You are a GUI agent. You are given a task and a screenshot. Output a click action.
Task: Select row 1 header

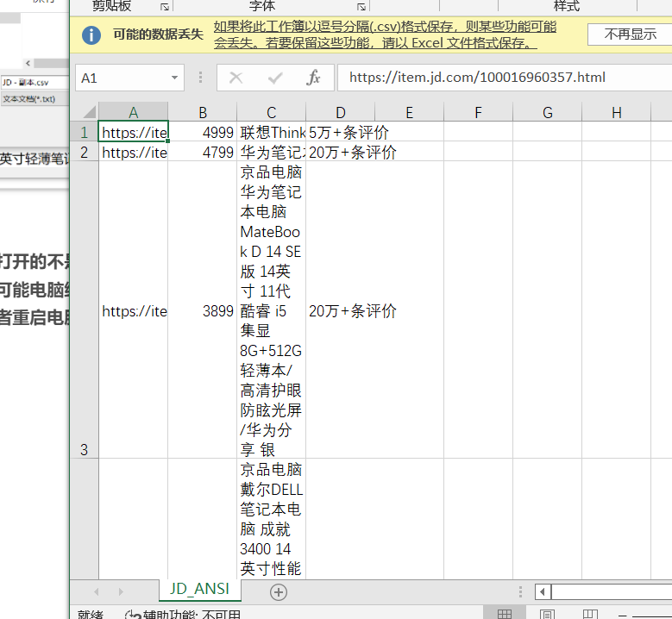pos(84,132)
